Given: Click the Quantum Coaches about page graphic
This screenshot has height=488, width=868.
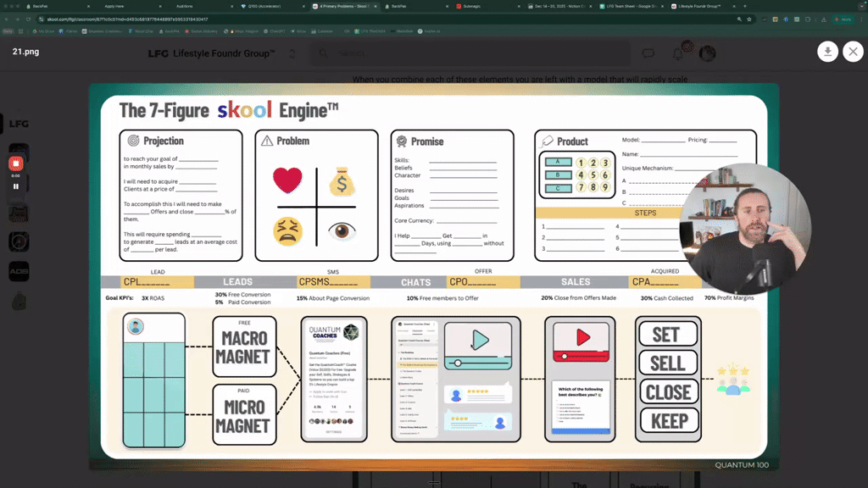Looking at the screenshot, I should (x=334, y=379).
